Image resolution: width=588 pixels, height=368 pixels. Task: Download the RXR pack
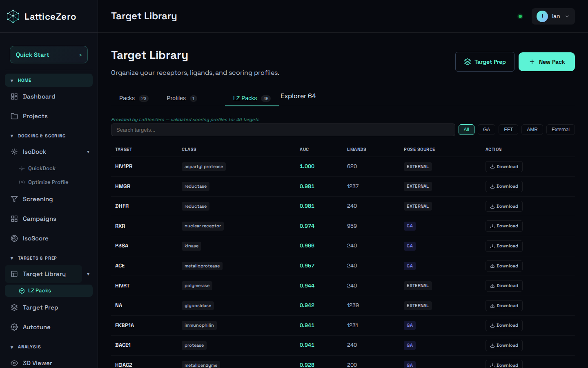click(x=504, y=226)
